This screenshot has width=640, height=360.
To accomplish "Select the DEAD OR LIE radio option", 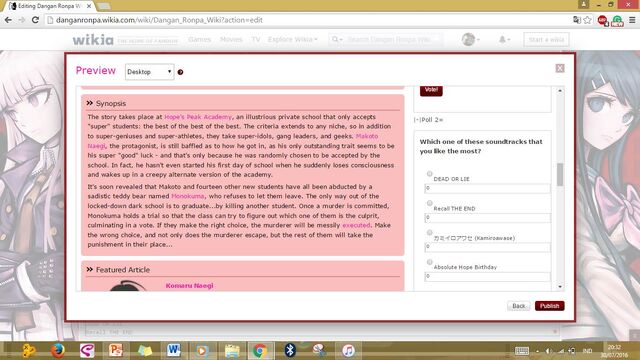I will point(429,174).
